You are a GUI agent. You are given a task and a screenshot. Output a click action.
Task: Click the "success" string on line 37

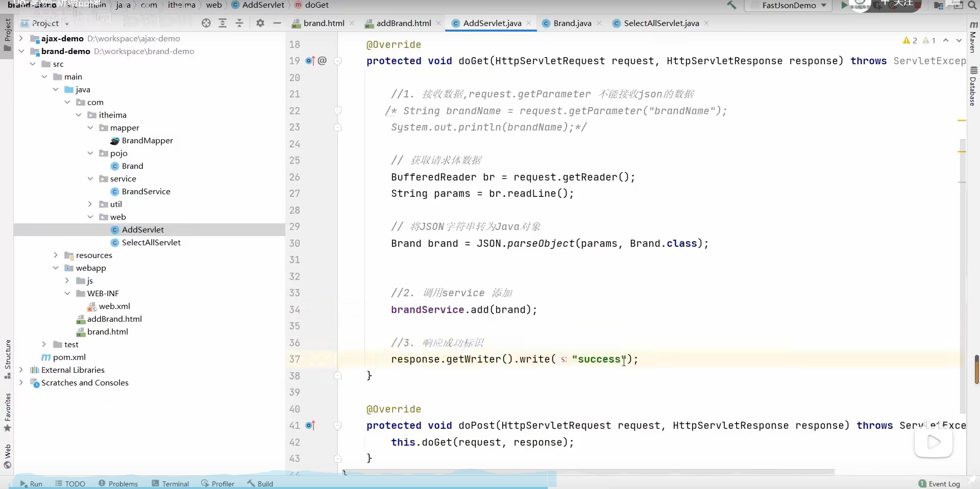(599, 359)
